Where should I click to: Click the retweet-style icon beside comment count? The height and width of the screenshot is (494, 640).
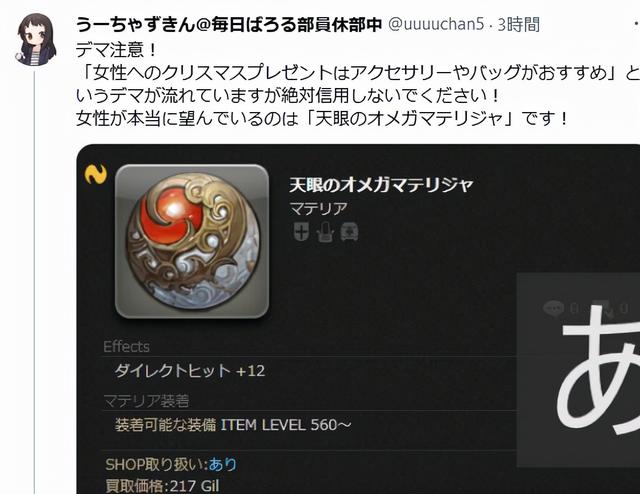pos(603,309)
